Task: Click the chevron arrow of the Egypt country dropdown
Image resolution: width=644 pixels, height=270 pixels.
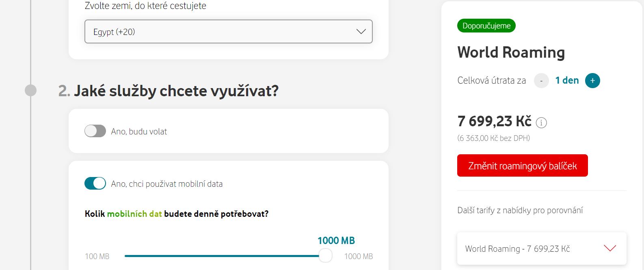Action: (361, 32)
